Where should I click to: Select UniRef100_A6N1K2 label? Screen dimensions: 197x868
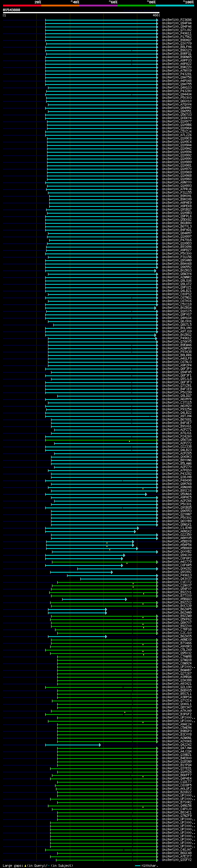coord(177,531)
